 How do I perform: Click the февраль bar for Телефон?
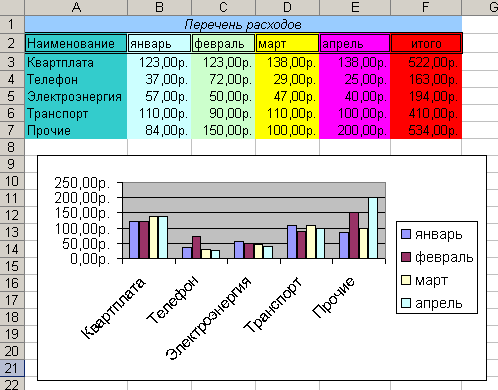(197, 247)
